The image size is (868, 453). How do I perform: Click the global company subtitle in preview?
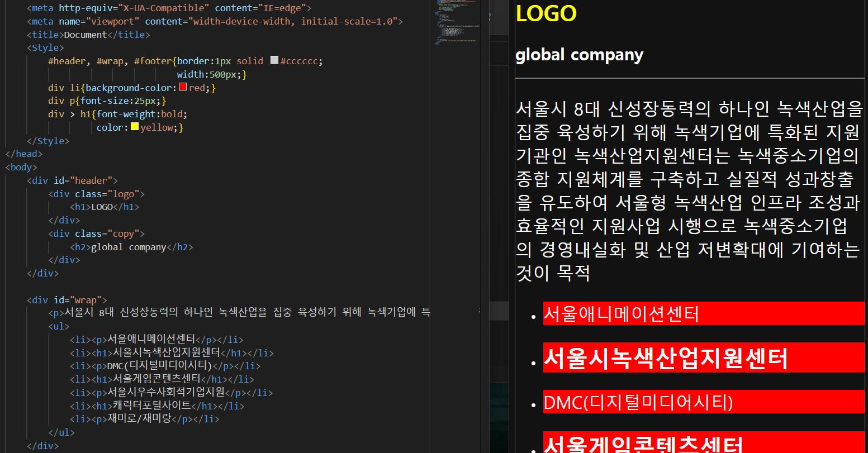579,54
